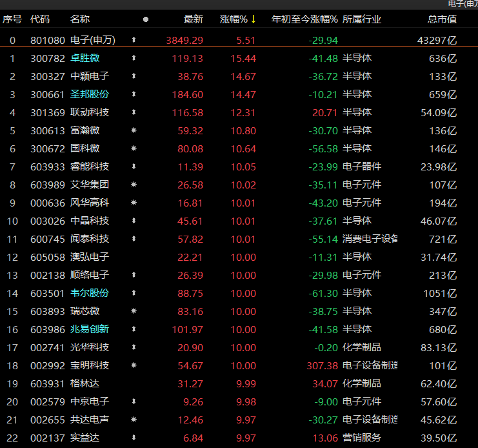Toggle sort arrow beside 涨幅% header
The height and width of the screenshot is (448, 478).
point(254,19)
